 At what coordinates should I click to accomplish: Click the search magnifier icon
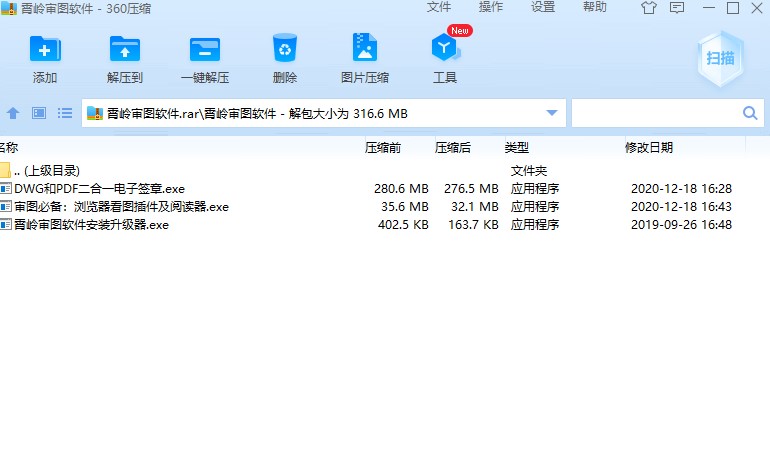[x=750, y=113]
